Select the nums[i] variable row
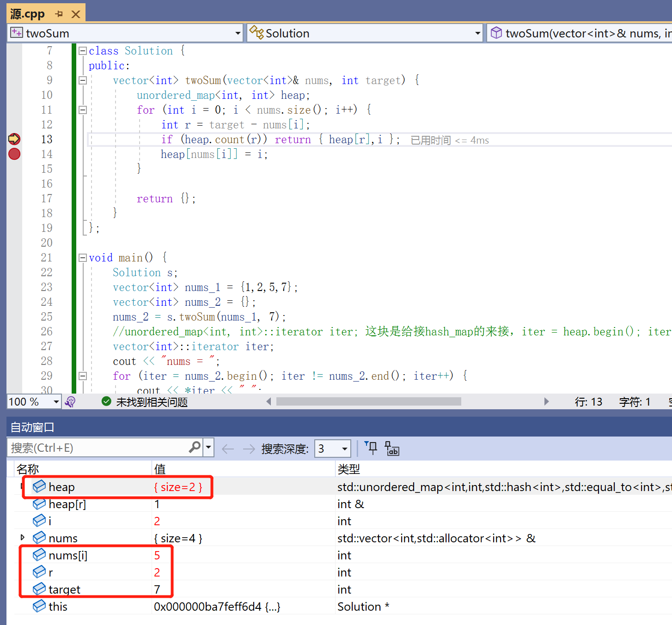 pos(343,555)
